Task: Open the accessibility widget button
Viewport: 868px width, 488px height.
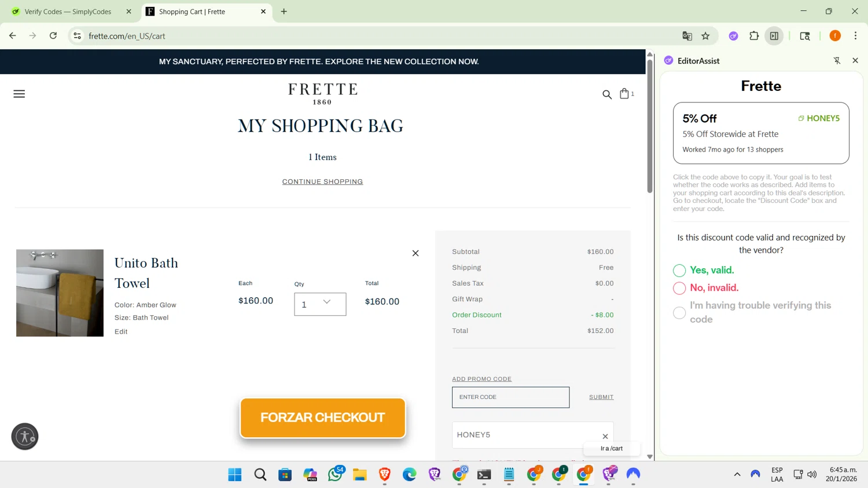Action: 25,437
